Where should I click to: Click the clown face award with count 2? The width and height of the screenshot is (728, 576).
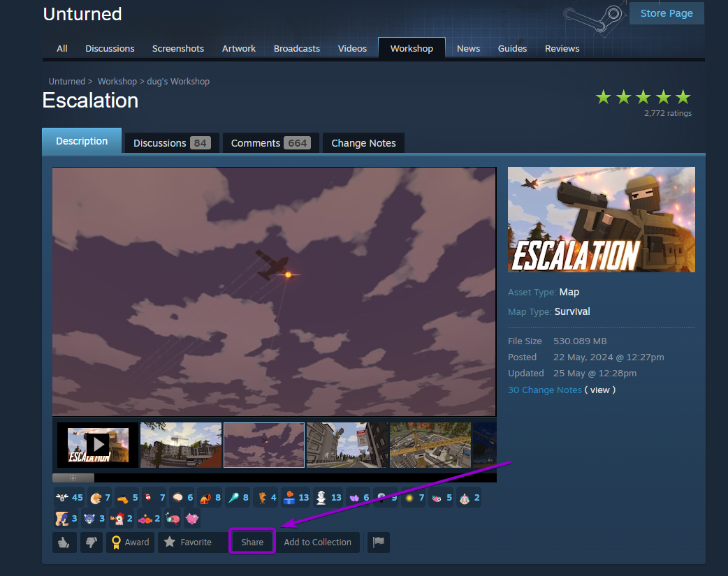tap(469, 498)
